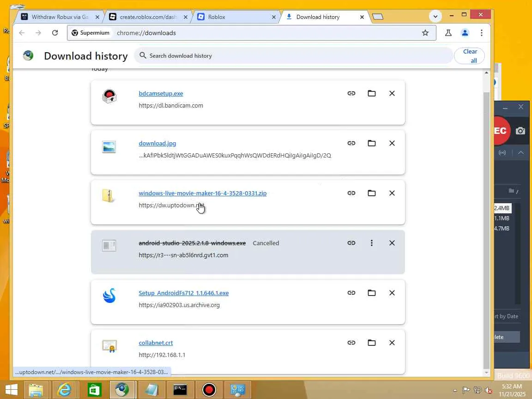Go forward to next page
532x399 pixels.
[38, 33]
